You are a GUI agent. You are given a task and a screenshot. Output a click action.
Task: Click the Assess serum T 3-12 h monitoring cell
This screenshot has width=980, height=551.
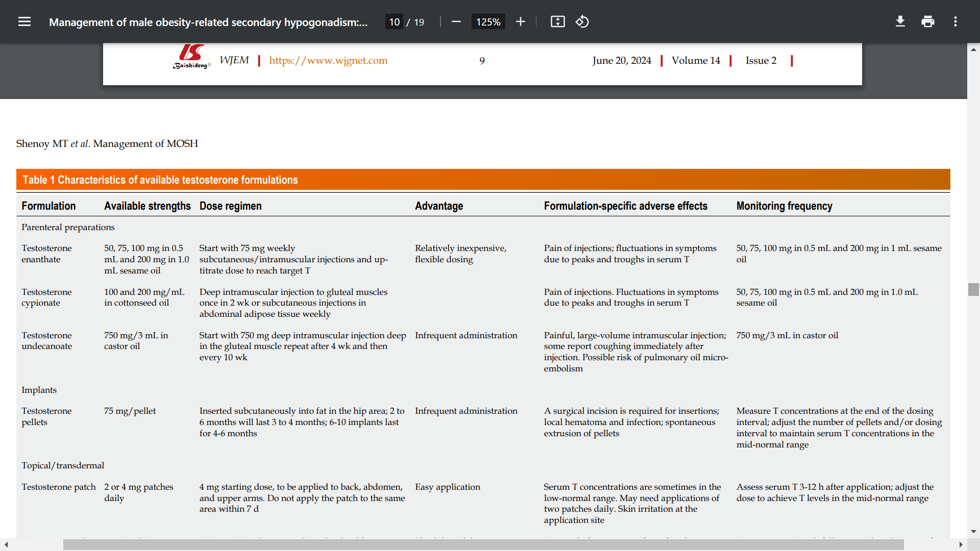(835, 492)
